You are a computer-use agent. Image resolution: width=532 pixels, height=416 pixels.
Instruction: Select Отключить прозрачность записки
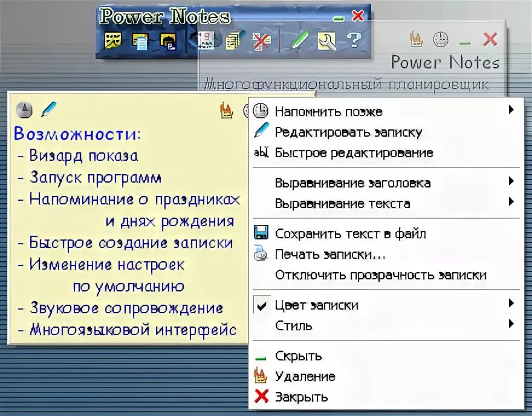click(386, 275)
